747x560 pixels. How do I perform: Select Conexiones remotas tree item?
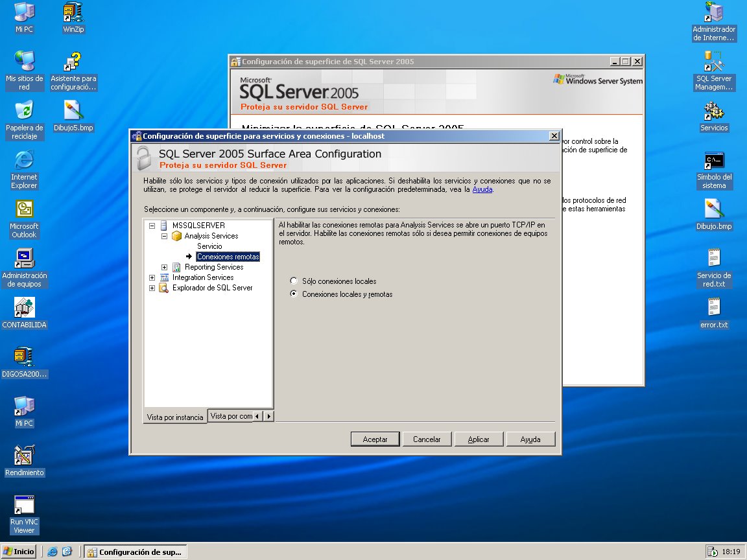228,257
